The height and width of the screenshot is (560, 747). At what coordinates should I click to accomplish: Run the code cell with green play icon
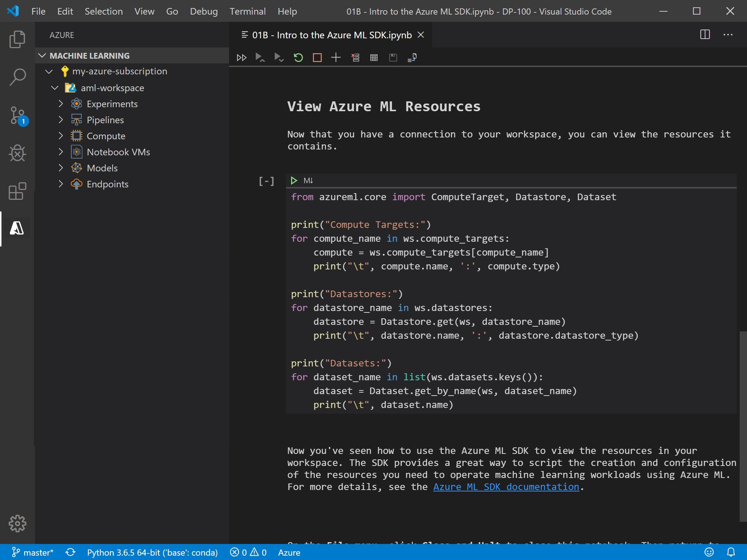point(294,180)
